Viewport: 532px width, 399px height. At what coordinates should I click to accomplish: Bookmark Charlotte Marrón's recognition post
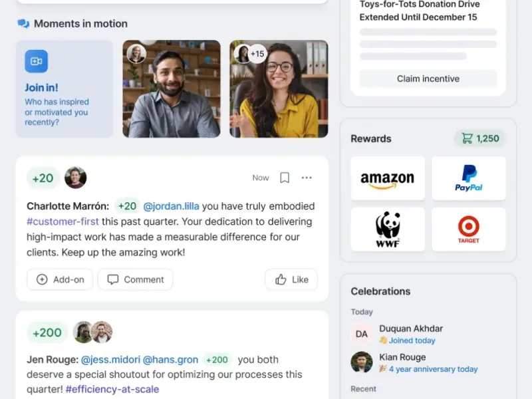click(x=285, y=178)
